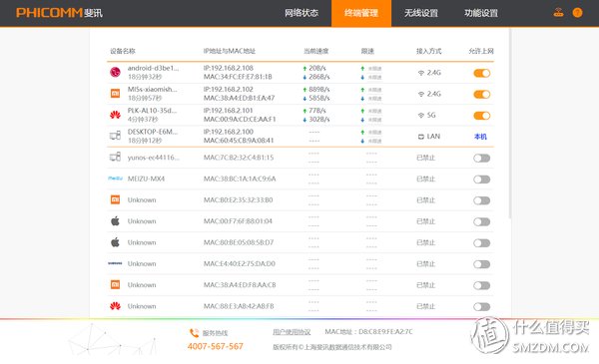Viewport: 599px width, 364px height.
Task: Select the MEIZU-MX4 device name
Action: point(146,179)
